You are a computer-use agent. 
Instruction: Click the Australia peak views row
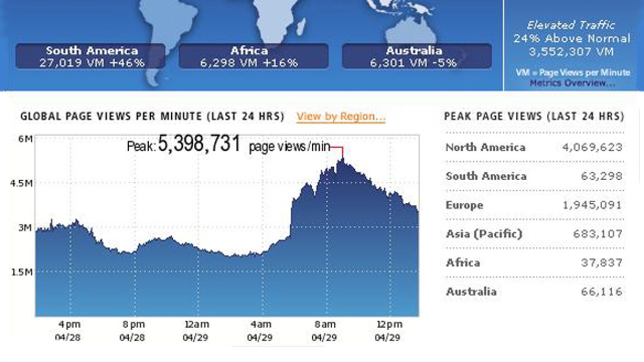pyautogui.click(x=533, y=292)
